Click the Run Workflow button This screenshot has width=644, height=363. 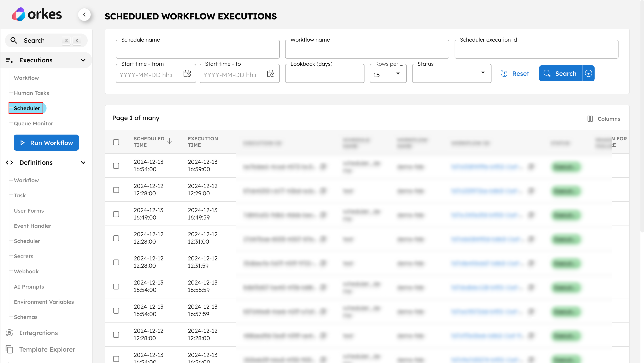click(46, 143)
